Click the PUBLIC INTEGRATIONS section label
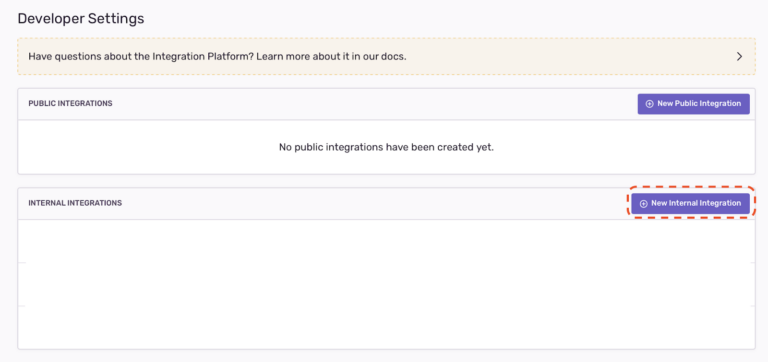Image resolution: width=768 pixels, height=362 pixels. pyautogui.click(x=71, y=103)
